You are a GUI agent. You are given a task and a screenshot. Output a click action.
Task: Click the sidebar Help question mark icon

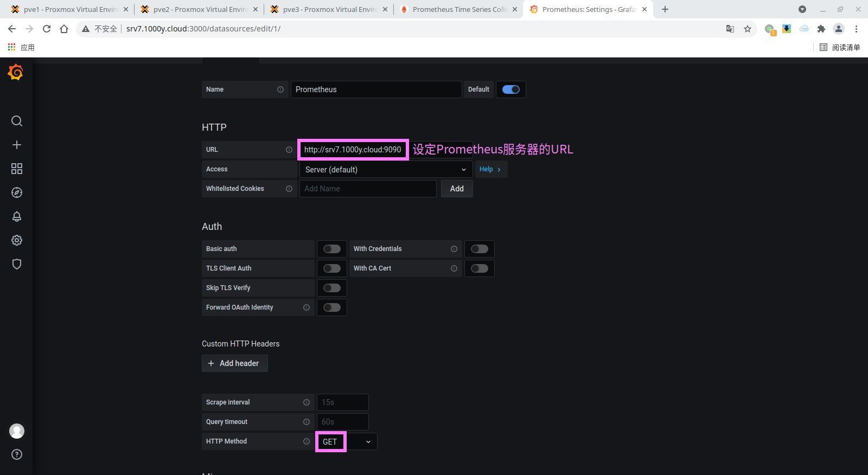(17, 454)
